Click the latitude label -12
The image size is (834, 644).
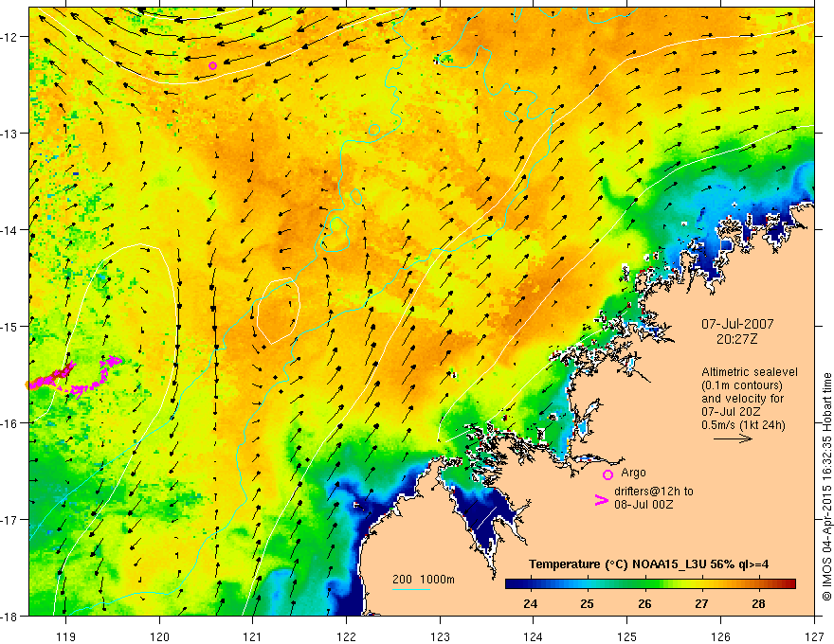(9, 37)
